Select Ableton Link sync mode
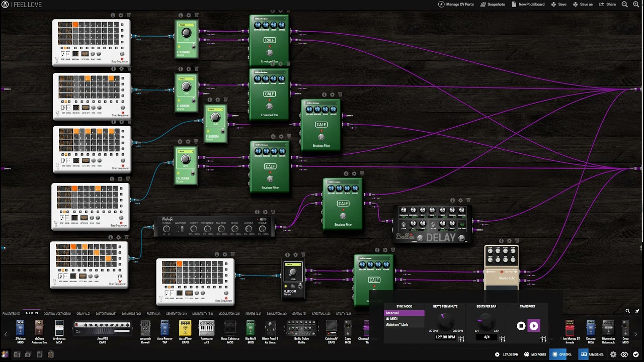Image resolution: width=644 pixels, height=362 pixels. pyautogui.click(x=405, y=325)
